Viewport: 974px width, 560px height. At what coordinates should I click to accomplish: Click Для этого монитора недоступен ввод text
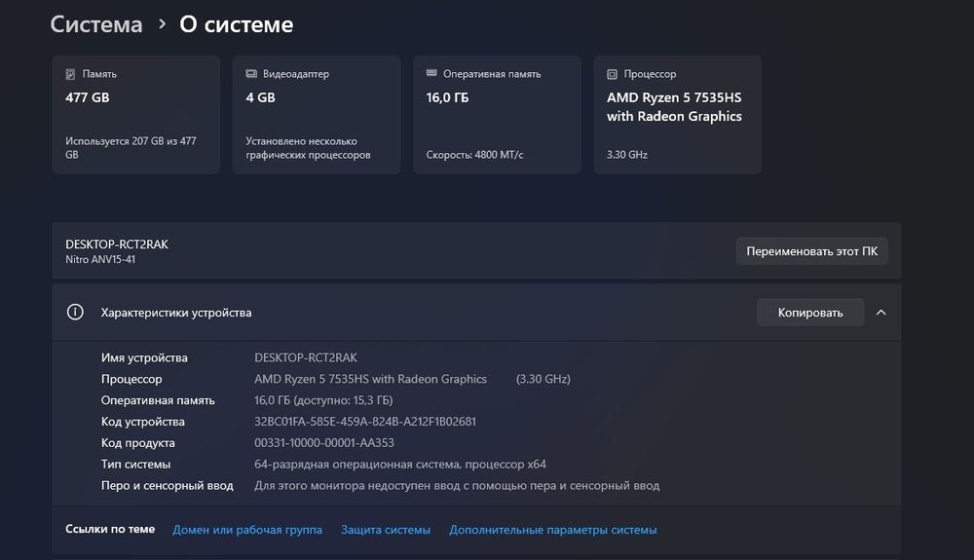(x=457, y=486)
